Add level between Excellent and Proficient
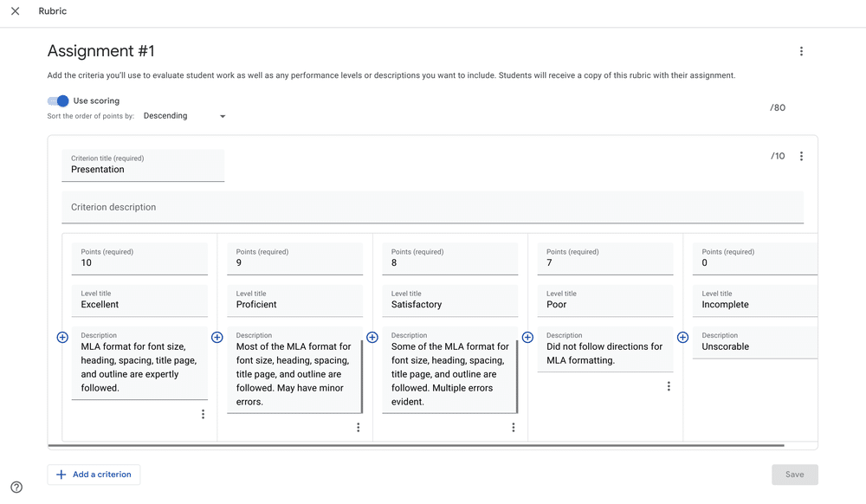The width and height of the screenshot is (866, 504). point(217,337)
